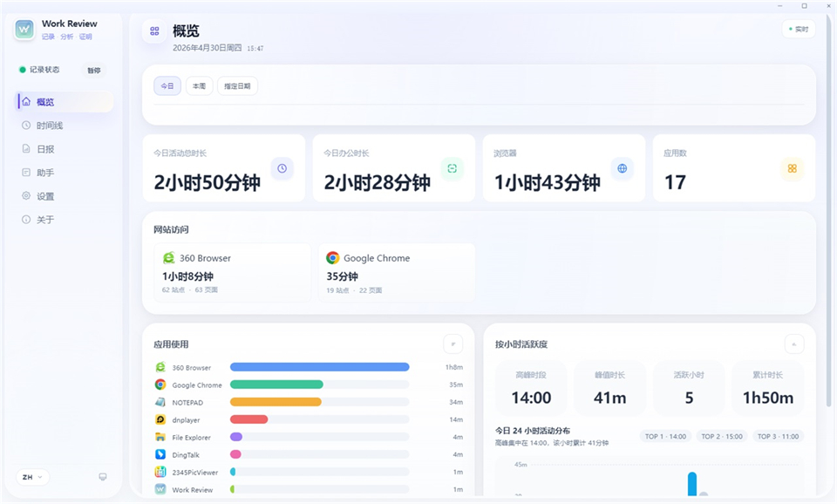Viewport: 837px width, 504px height.
Task: Open the 设置 settings page
Action: (x=65, y=196)
